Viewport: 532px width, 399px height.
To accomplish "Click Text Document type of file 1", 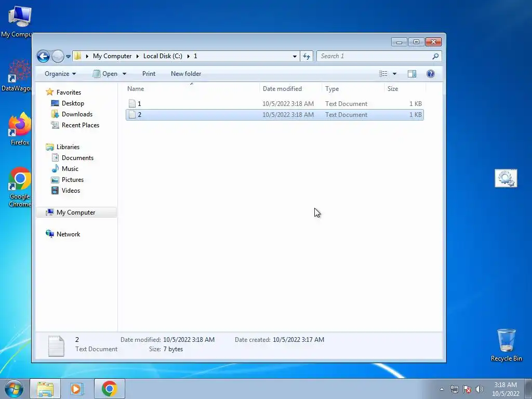I will pos(346,103).
